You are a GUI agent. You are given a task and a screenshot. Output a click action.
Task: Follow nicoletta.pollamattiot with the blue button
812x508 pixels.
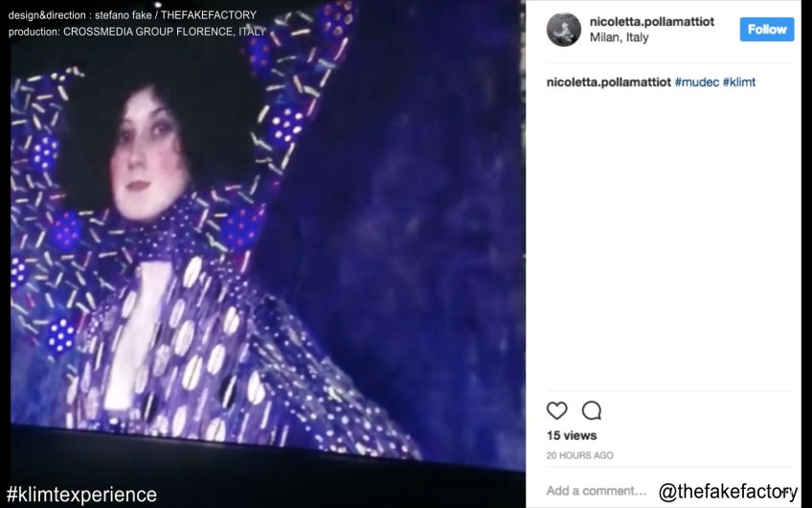pos(766,30)
